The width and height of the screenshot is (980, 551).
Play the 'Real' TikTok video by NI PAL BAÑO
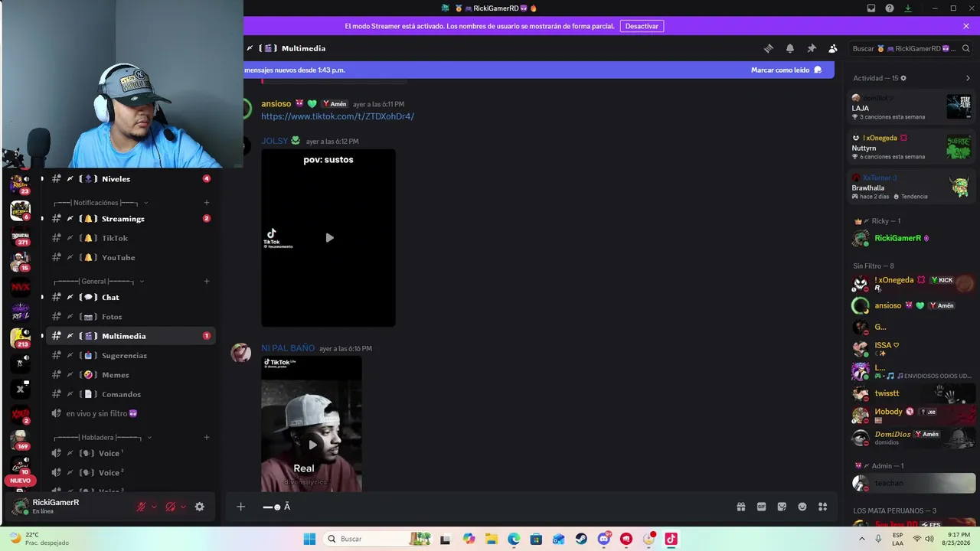(x=312, y=445)
